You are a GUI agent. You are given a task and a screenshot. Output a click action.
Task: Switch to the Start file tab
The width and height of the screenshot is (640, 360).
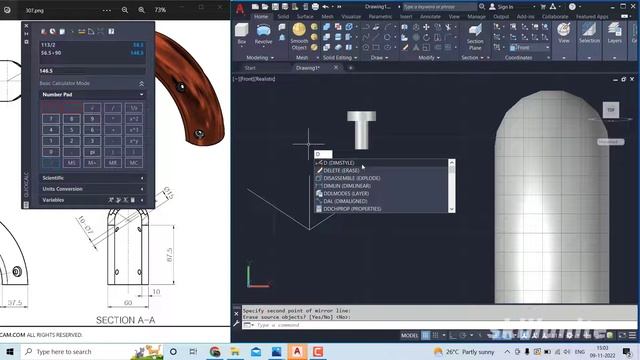250,68
